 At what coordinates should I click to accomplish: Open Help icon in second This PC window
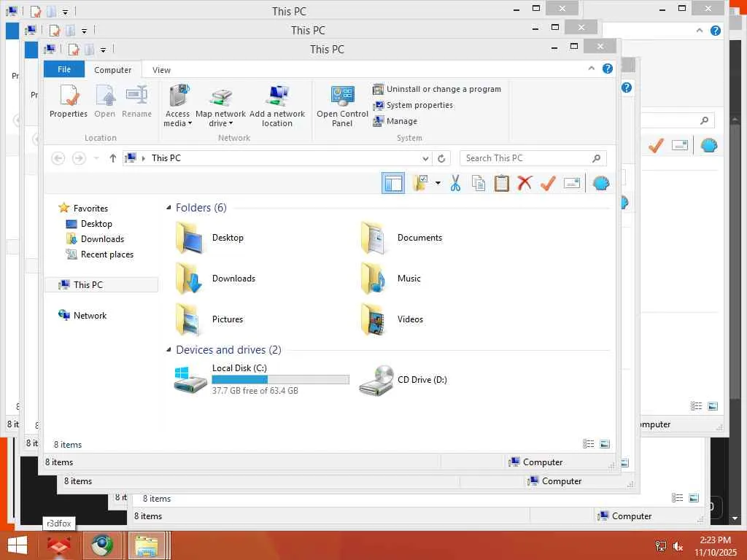coord(627,87)
